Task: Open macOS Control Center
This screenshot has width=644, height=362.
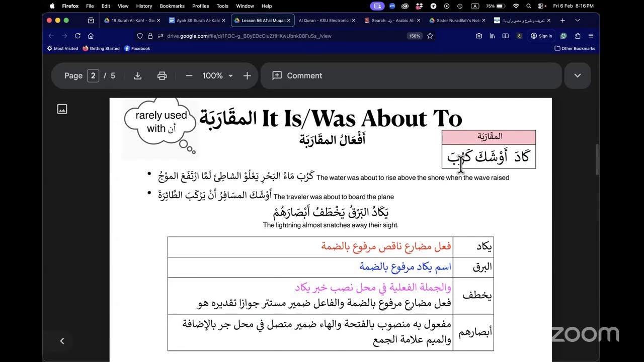Action: (541, 6)
